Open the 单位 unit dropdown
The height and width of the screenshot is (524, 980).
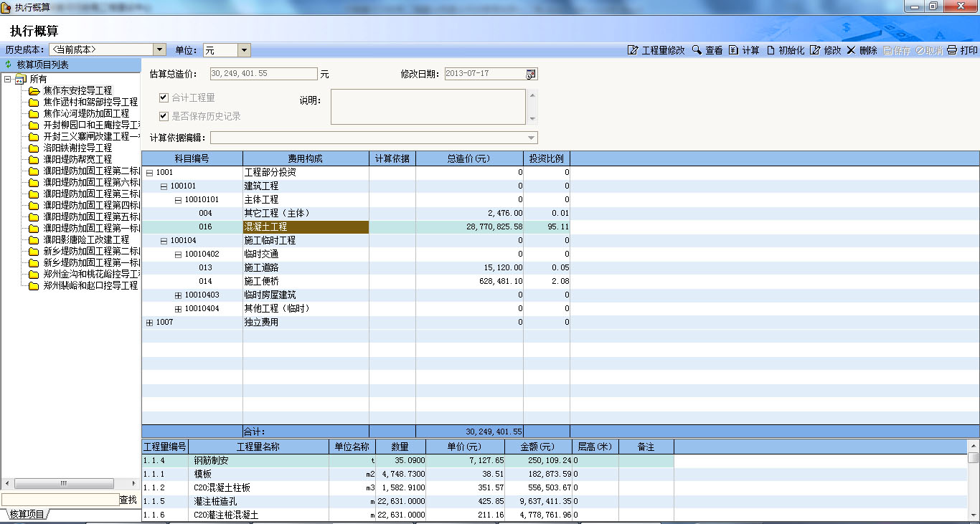pos(244,50)
